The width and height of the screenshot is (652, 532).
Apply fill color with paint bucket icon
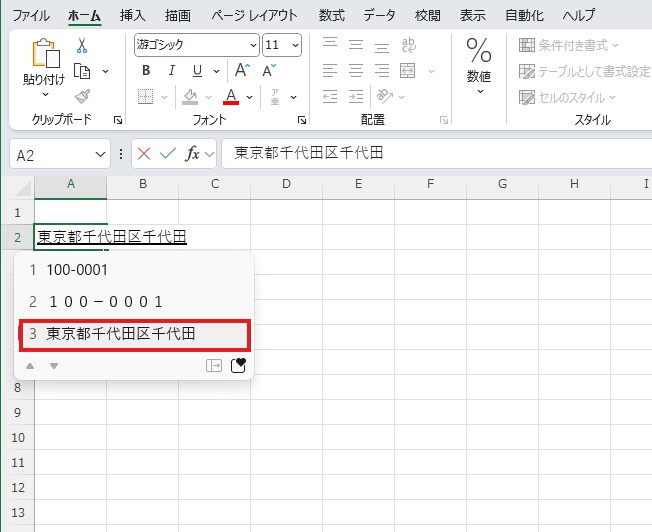pyautogui.click(x=190, y=97)
